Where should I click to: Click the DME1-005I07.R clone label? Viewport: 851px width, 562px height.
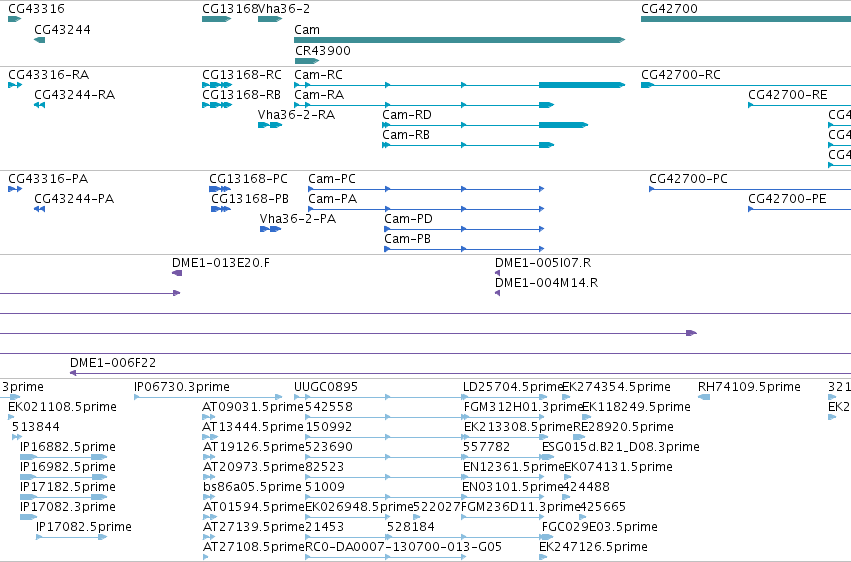coord(543,263)
